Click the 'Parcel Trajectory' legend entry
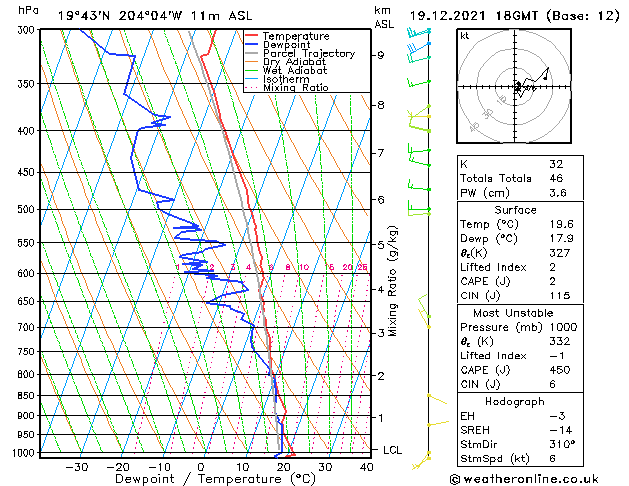This screenshot has height=486, width=629. click(309, 53)
